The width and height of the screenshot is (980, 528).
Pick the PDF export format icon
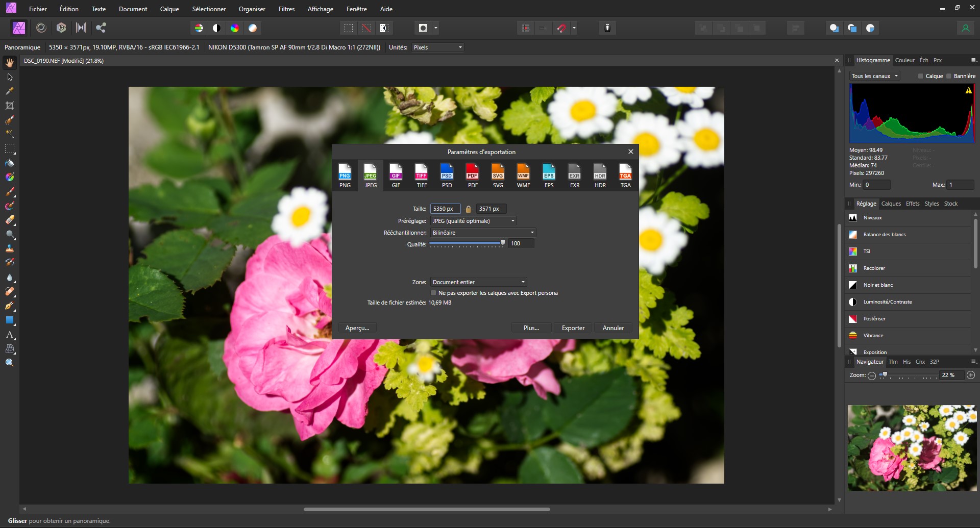(x=472, y=175)
